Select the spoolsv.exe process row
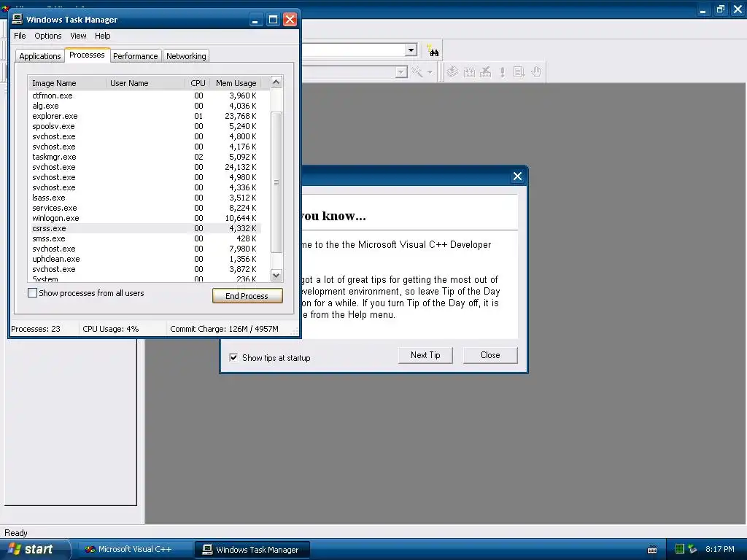The width and height of the screenshot is (747, 560). pos(144,126)
